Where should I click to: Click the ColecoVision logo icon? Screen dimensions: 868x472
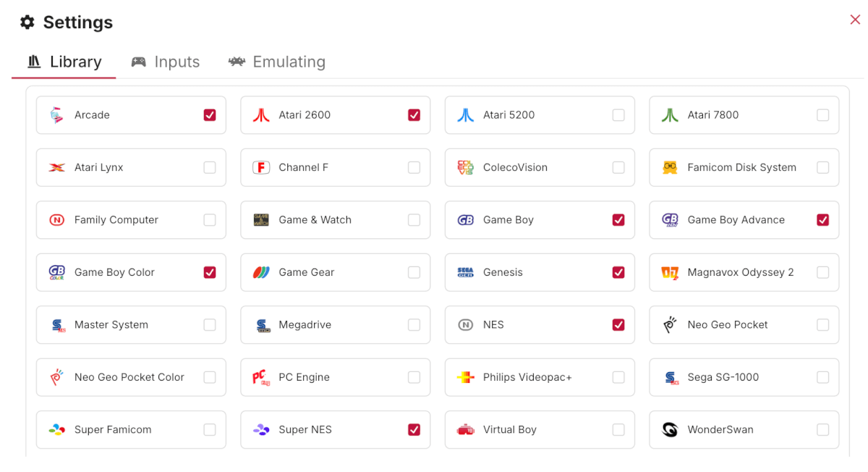tap(465, 167)
